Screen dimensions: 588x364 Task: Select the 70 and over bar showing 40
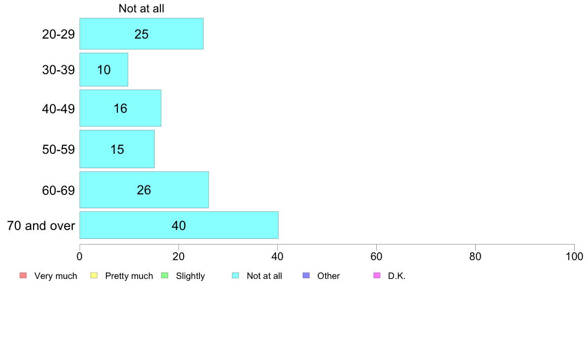179,225
